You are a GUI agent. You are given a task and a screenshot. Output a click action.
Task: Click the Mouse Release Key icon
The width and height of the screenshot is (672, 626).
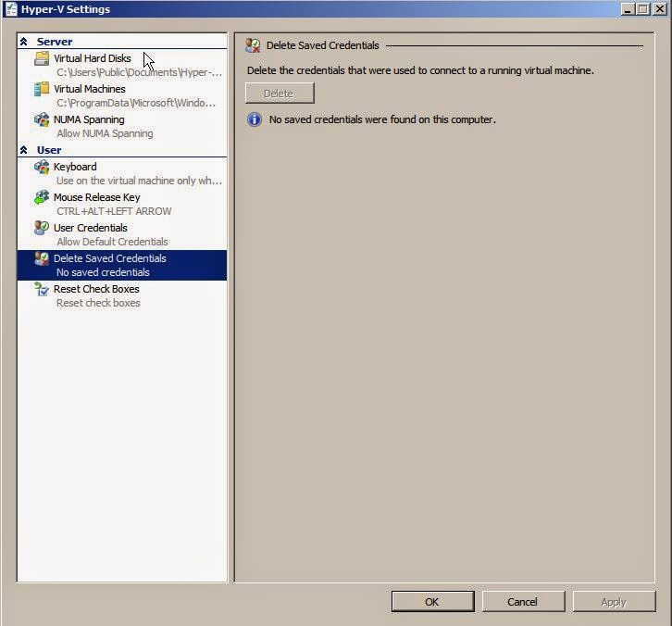pyautogui.click(x=42, y=197)
